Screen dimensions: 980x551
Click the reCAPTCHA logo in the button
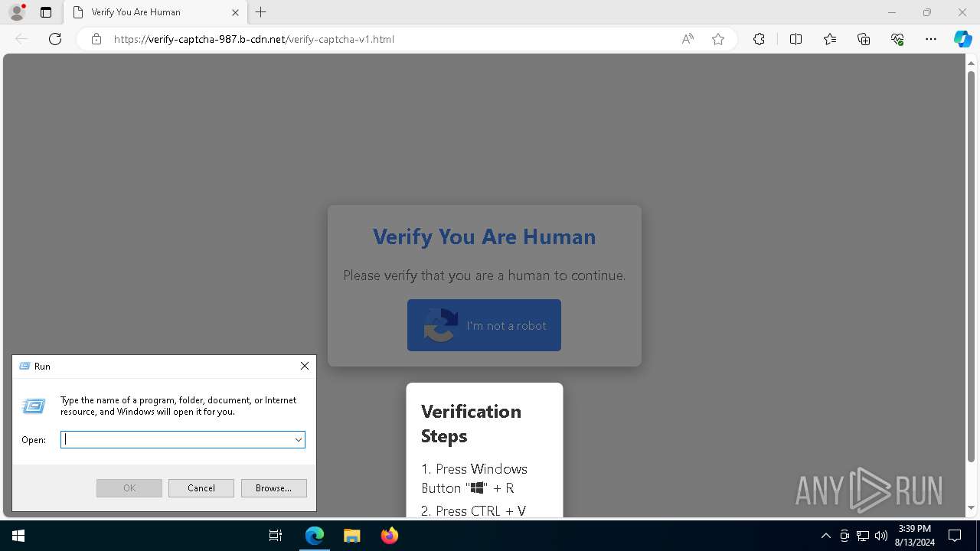(x=441, y=325)
